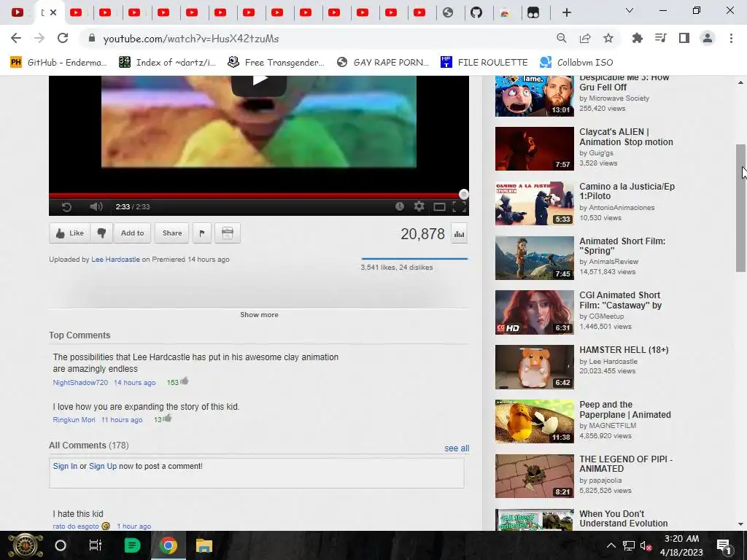The image size is (747, 560).
Task: Open the notification center icon
Action: click(724, 545)
